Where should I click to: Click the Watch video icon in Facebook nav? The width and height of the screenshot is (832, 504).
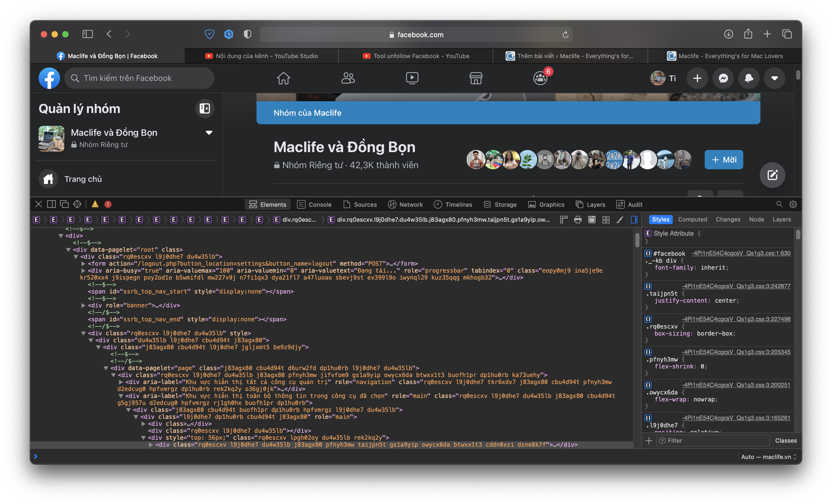412,78
